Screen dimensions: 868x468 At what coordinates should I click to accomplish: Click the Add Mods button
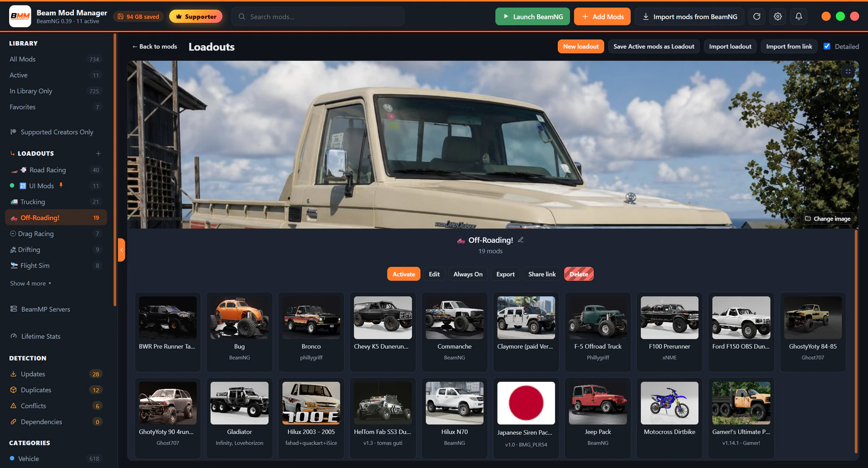[x=602, y=17]
